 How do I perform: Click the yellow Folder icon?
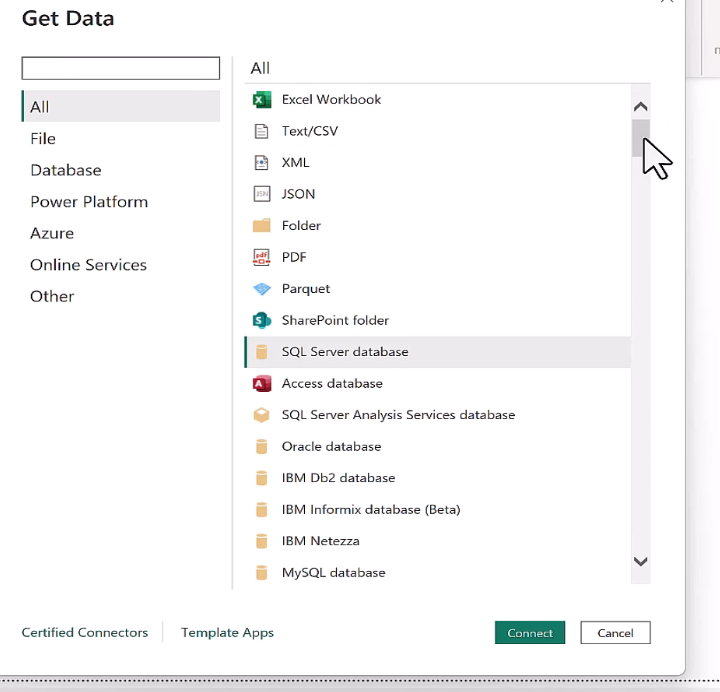click(x=262, y=226)
